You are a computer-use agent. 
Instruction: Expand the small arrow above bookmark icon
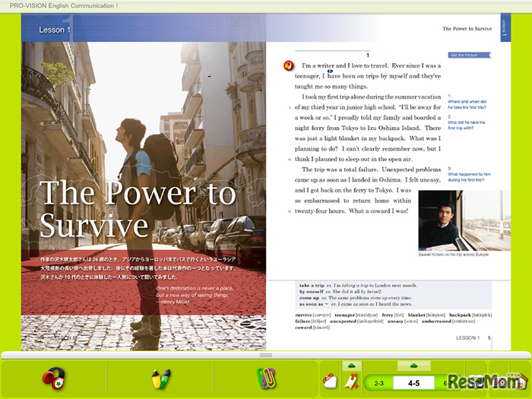pos(352,366)
